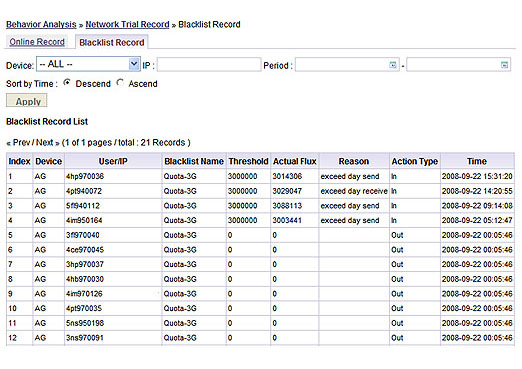
Task: Click the Actual Flux column header
Action: [x=295, y=161]
